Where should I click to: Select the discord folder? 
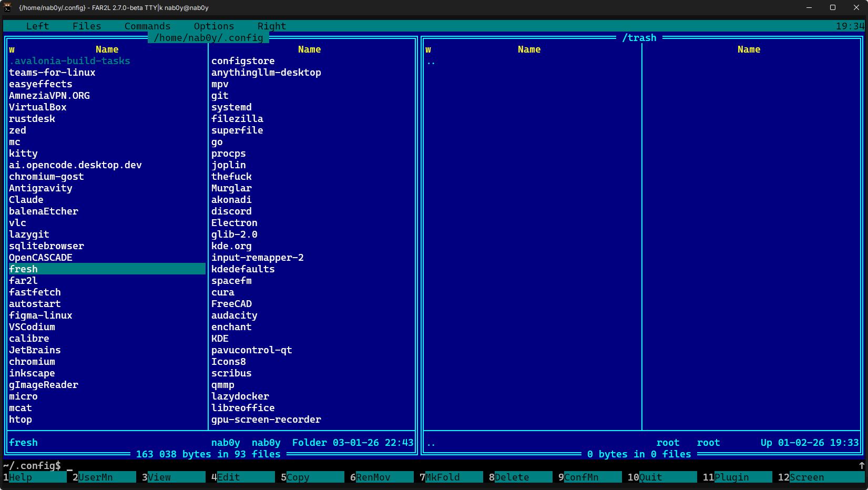[231, 211]
